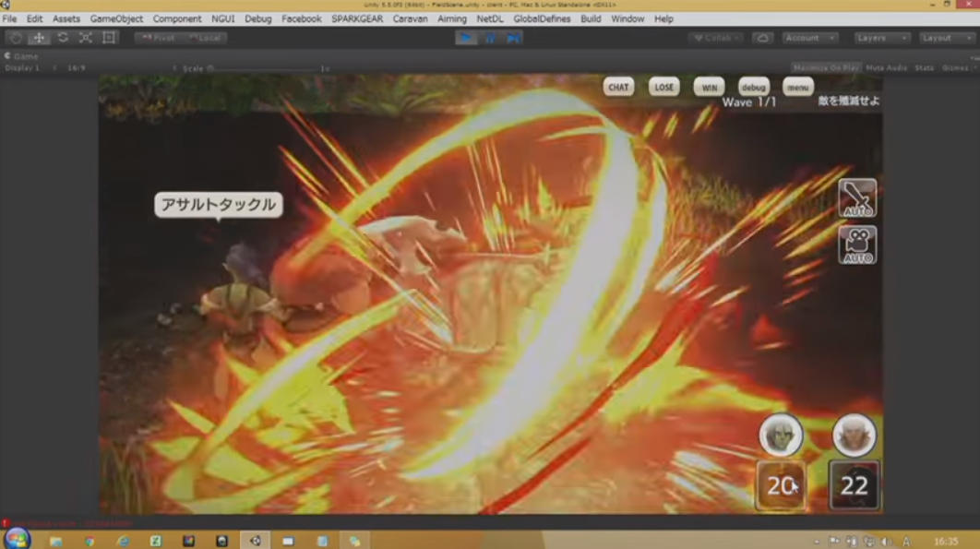Switch to Unity taskbar icon
The height and width of the screenshot is (549, 980).
(255, 541)
